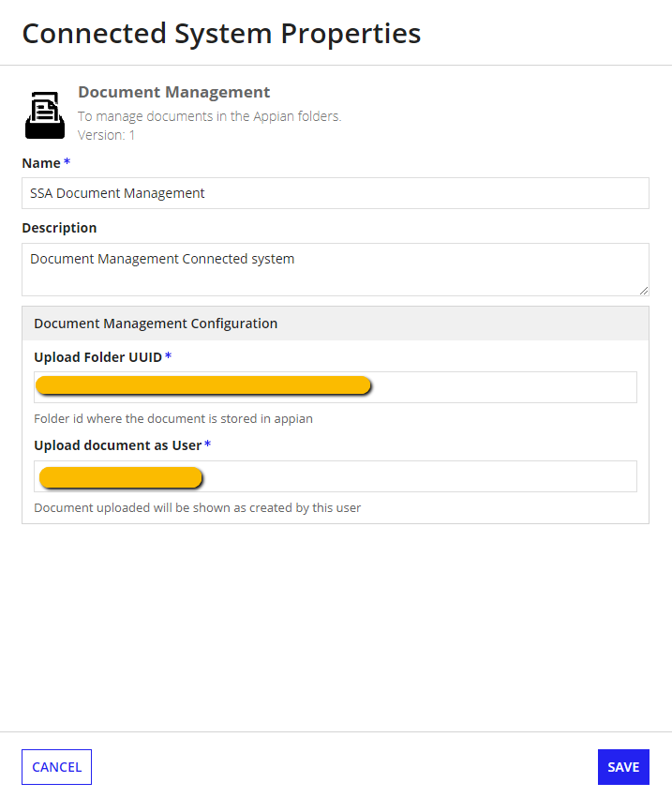Save the connected system properties
This screenshot has height=798, width=672.
coord(622,767)
